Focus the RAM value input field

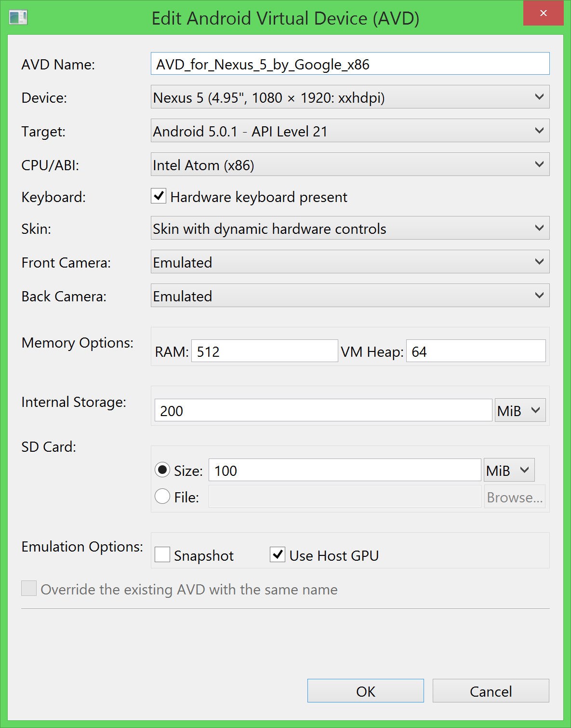click(265, 351)
